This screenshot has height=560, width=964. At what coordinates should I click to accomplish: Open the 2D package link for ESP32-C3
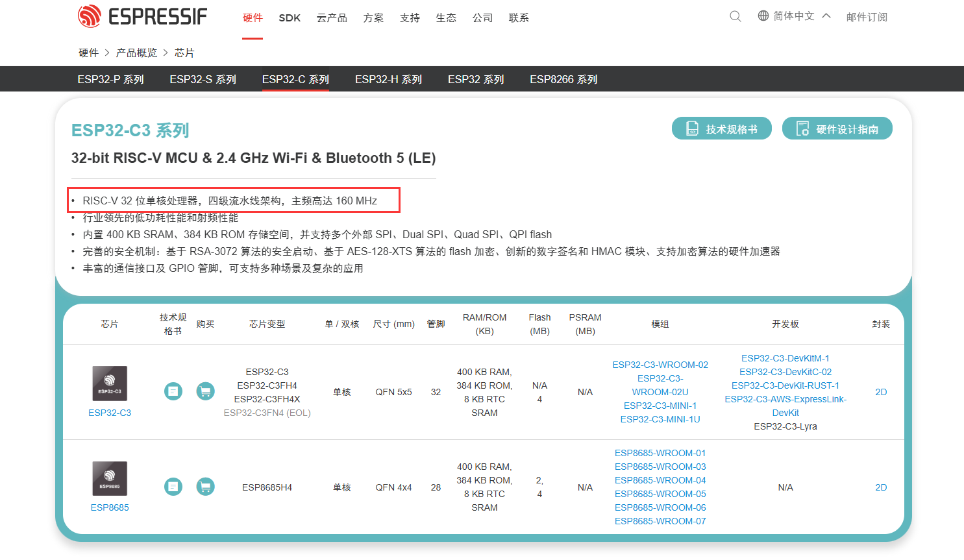(x=881, y=392)
